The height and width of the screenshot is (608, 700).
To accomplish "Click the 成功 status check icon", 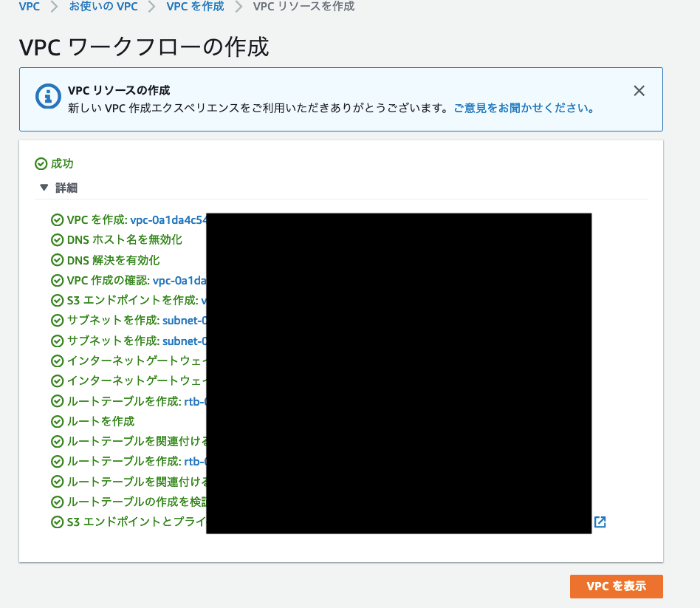I will [41, 164].
